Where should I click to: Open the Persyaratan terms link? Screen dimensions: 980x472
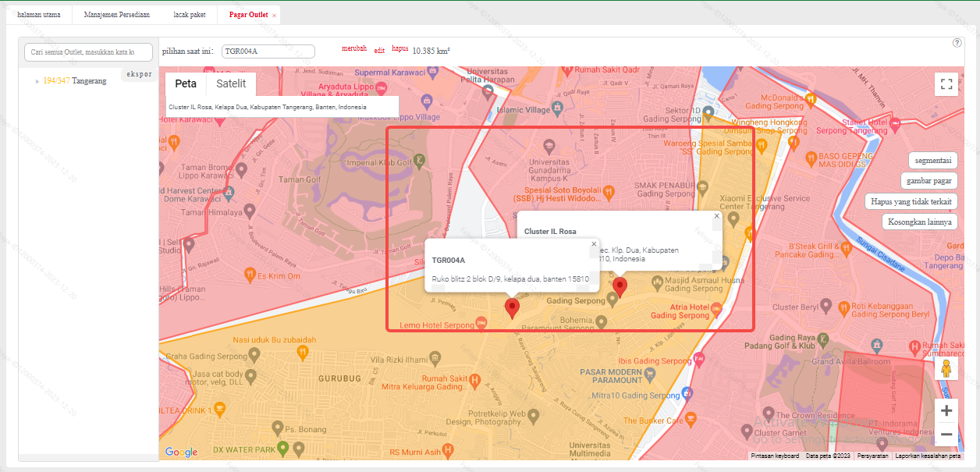873,456
